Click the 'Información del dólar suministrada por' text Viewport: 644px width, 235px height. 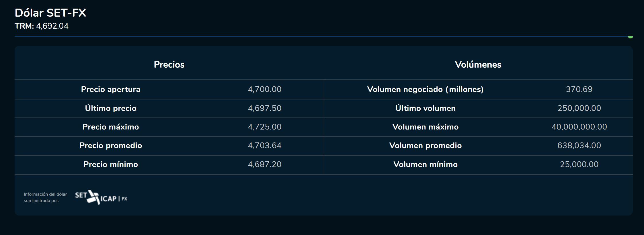pyautogui.click(x=45, y=197)
